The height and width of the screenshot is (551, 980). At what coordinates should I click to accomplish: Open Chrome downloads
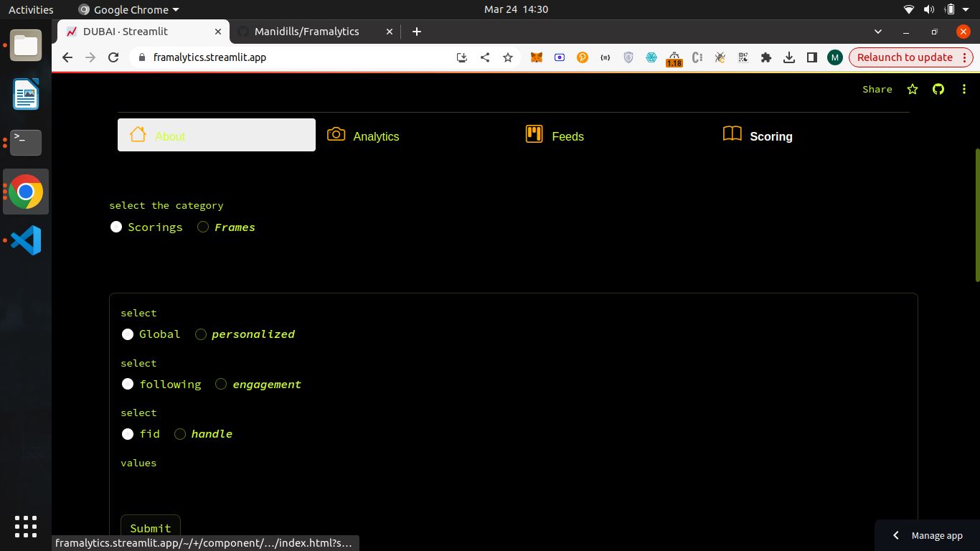(789, 57)
